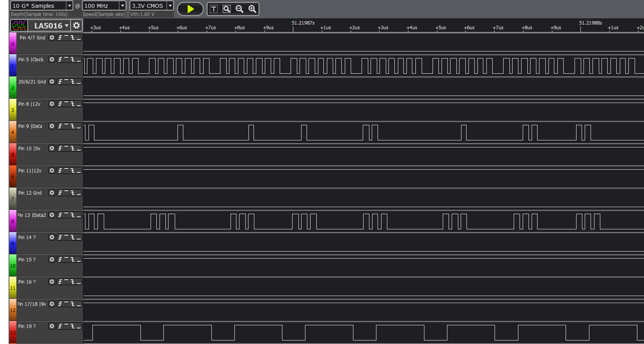Select the Pin 12 Gnd channel label
Image resolution: width=644 pixels, height=344 pixels.
pyautogui.click(x=30, y=193)
